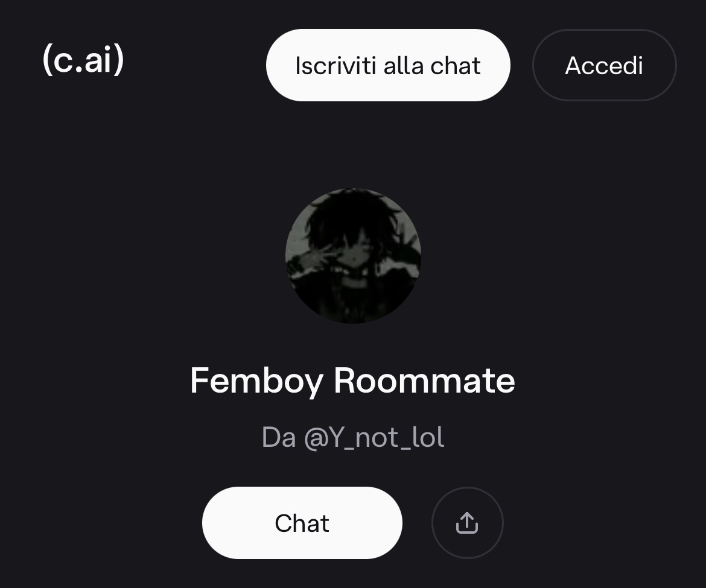
Task: Go to homepage via (c.ai) logo
Action: pyautogui.click(x=83, y=60)
